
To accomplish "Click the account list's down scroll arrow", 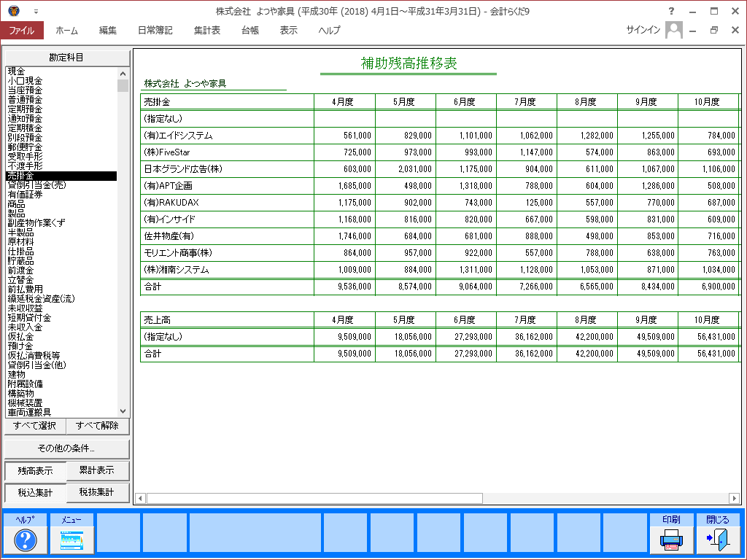I will pos(123,411).
